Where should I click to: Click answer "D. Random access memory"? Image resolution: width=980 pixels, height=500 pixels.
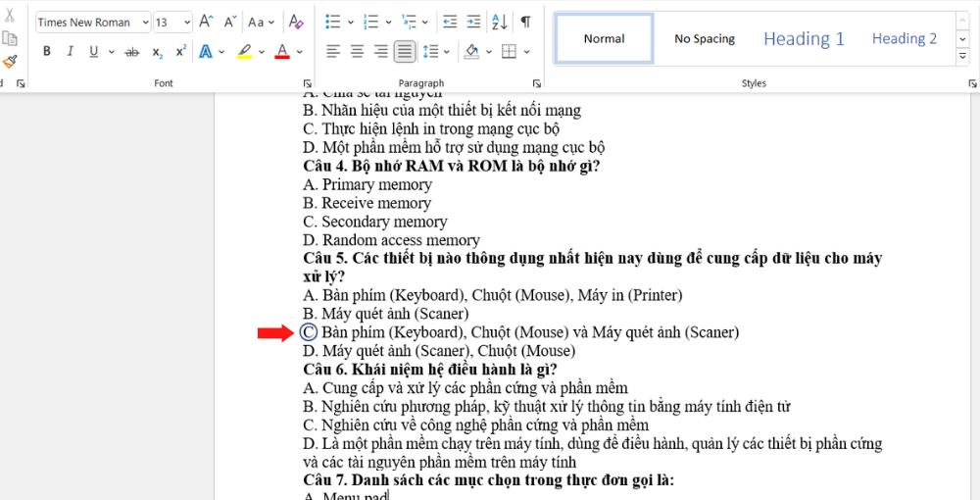[392, 240]
